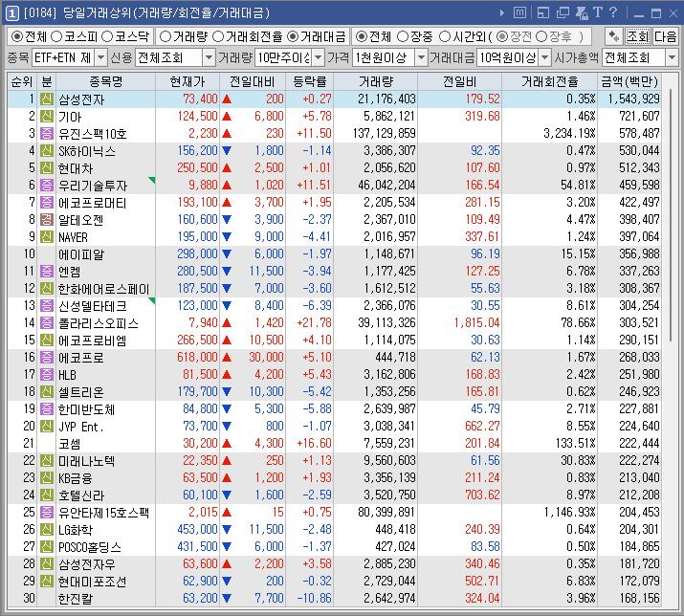This screenshot has height=616, width=684.
Task: Open the 거래대금 10억원이상 dropdown
Action: coord(545,57)
